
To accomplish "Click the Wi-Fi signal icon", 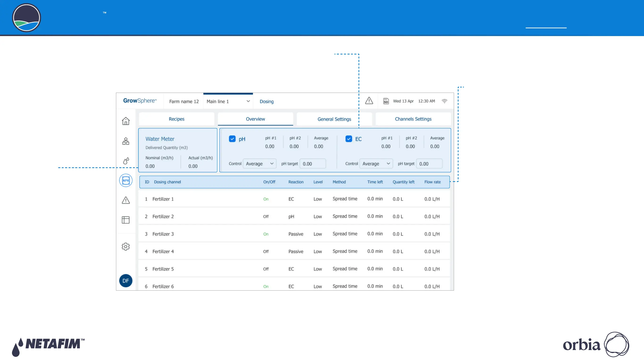I will tap(445, 101).
